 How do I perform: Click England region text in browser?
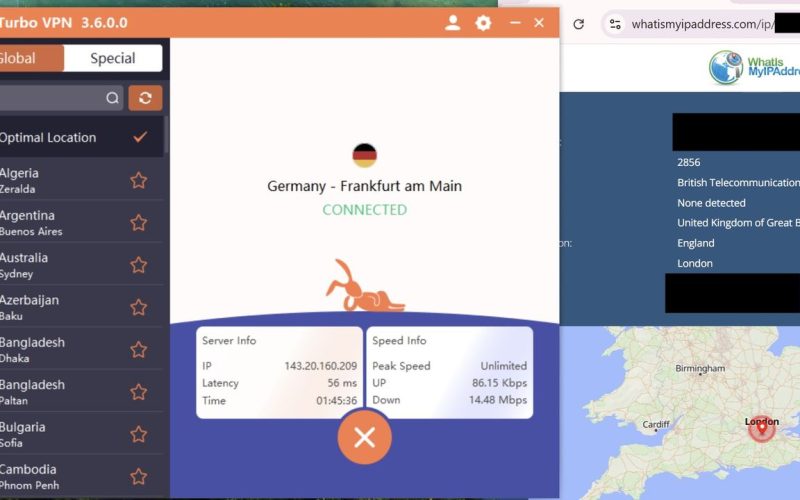tap(695, 243)
